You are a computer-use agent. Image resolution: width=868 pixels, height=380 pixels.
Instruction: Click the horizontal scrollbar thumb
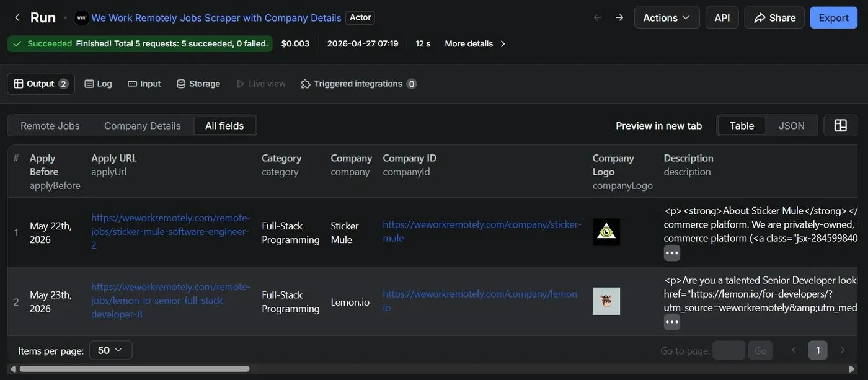point(134,369)
